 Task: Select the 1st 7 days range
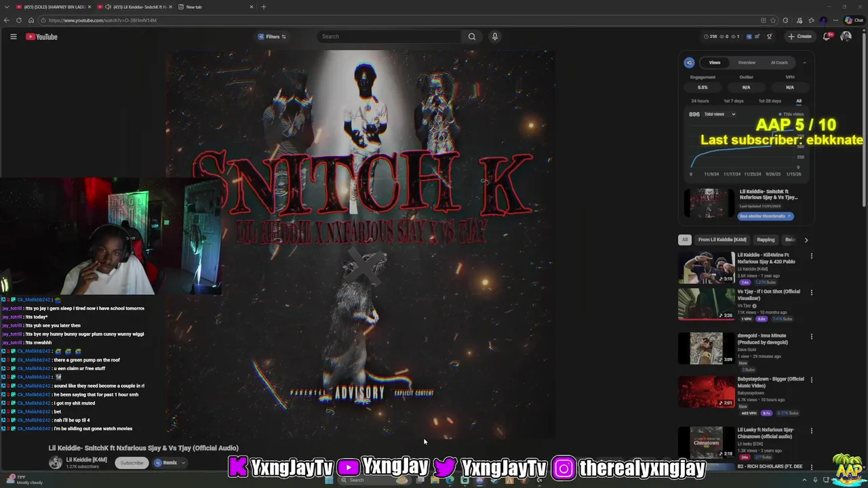pyautogui.click(x=734, y=101)
